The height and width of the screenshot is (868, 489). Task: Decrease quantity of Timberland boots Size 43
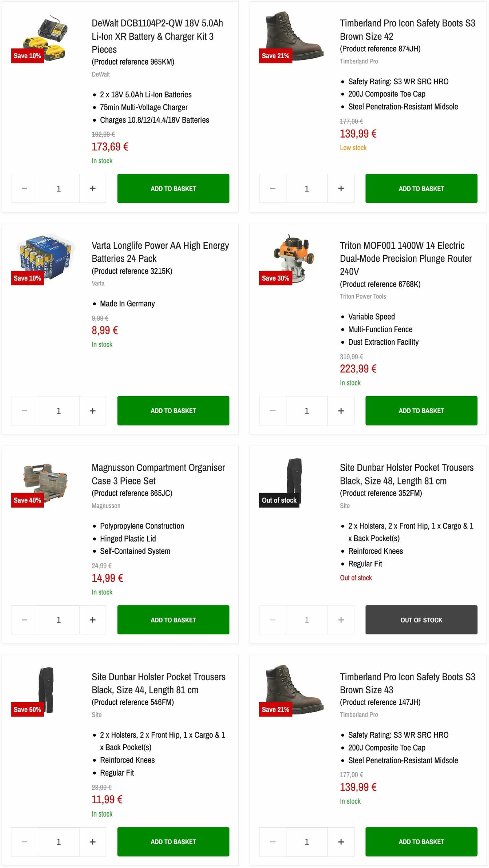272,842
